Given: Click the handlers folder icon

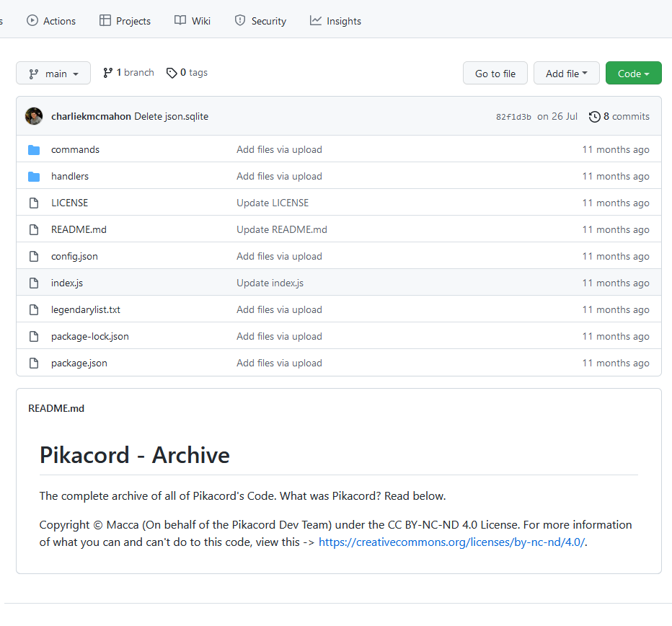Looking at the screenshot, I should coord(34,177).
